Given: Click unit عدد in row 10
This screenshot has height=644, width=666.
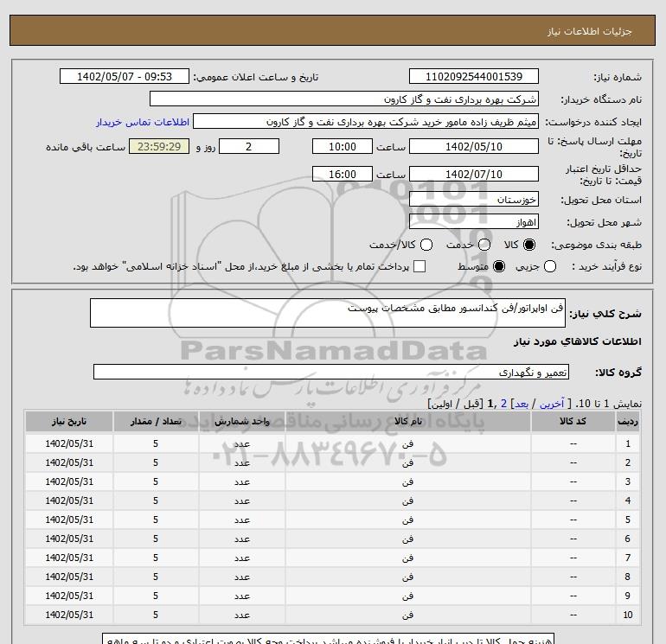Looking at the screenshot, I should (242, 615).
